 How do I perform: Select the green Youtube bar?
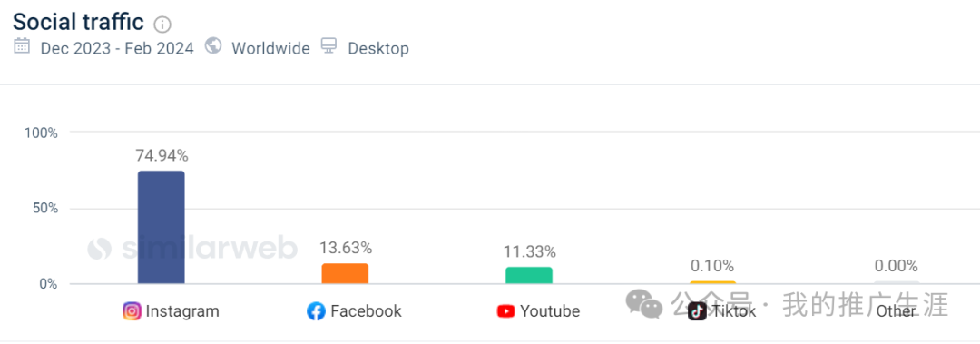(x=529, y=275)
